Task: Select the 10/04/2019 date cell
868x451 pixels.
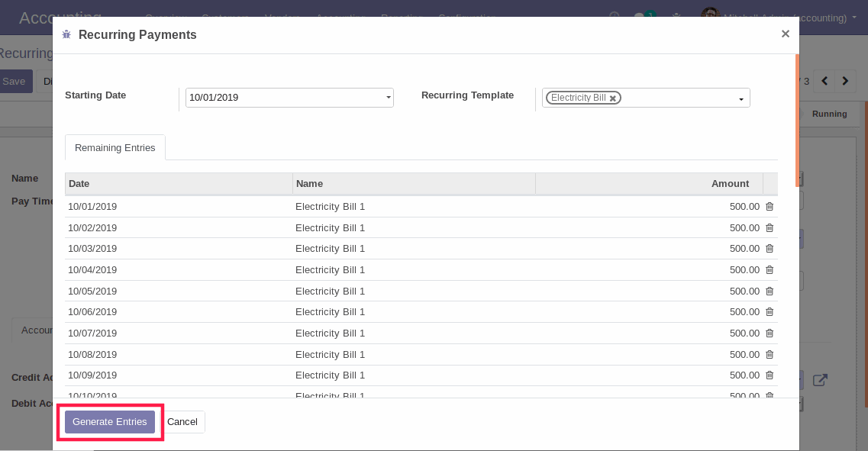Action: (x=92, y=269)
